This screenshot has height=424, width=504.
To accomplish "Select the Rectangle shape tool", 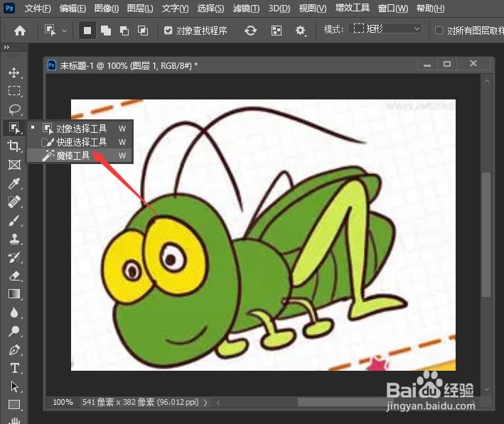I will [14, 405].
